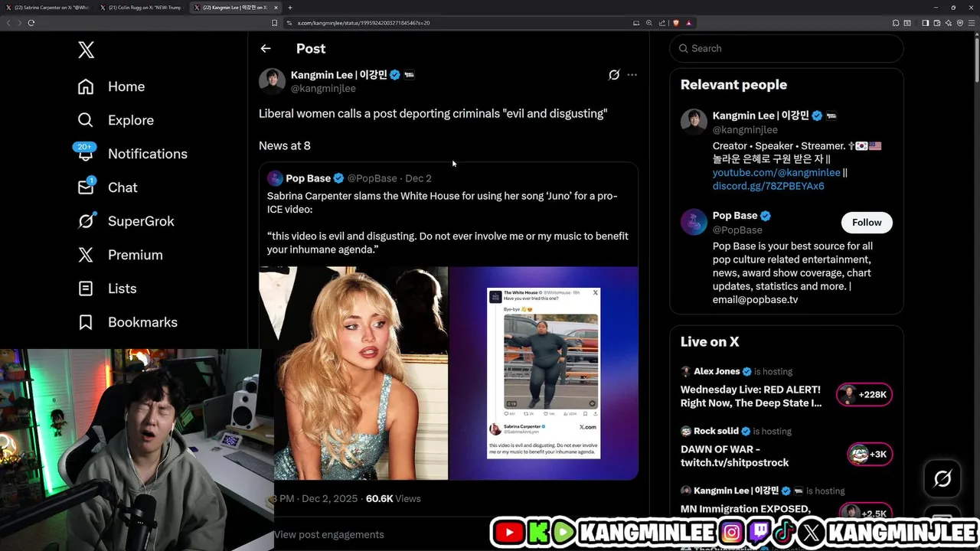The image size is (980, 551).
Task: Open SuperGrok in the sidebar
Action: point(126,221)
